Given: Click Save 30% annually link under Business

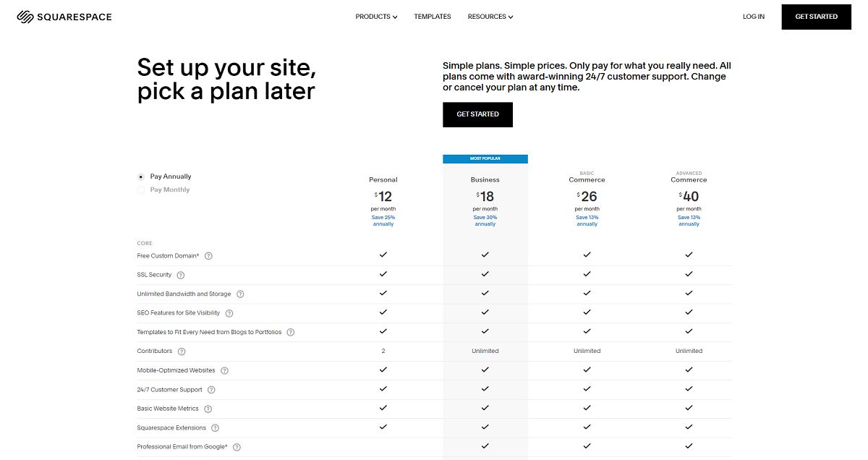Looking at the screenshot, I should [485, 221].
